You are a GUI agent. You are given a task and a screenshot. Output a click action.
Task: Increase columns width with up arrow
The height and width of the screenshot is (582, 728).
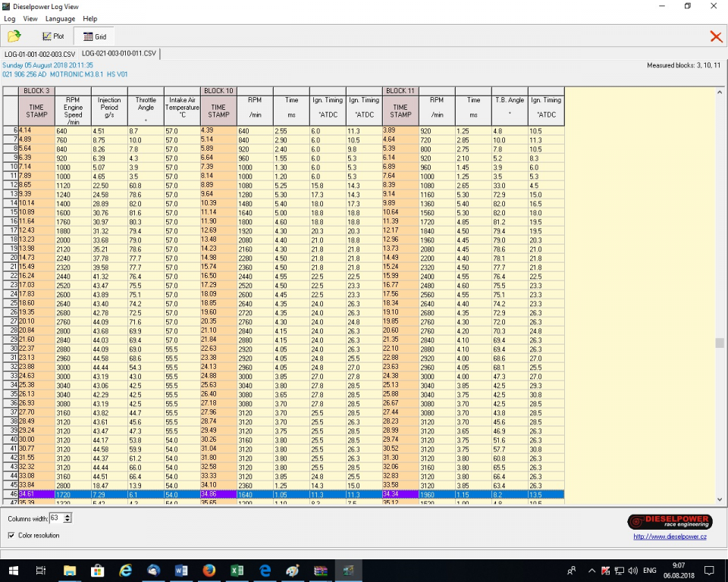click(68, 515)
